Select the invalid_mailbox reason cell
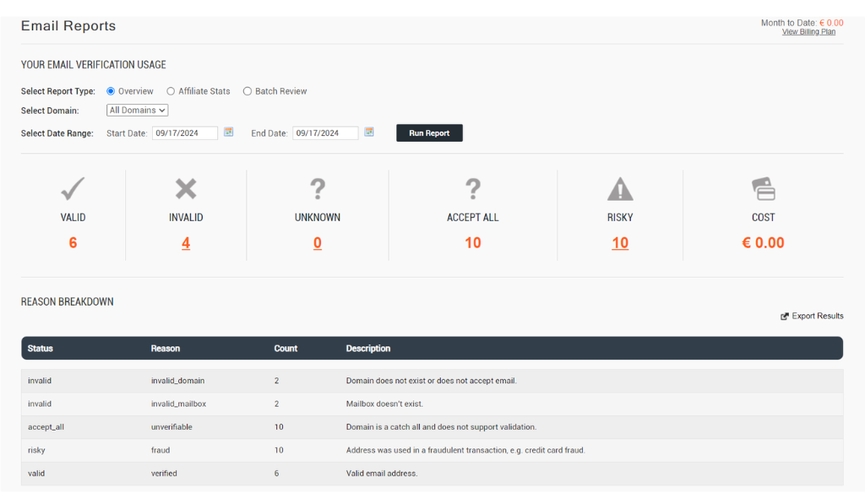Screen dimensions: 865x504 (x=179, y=404)
